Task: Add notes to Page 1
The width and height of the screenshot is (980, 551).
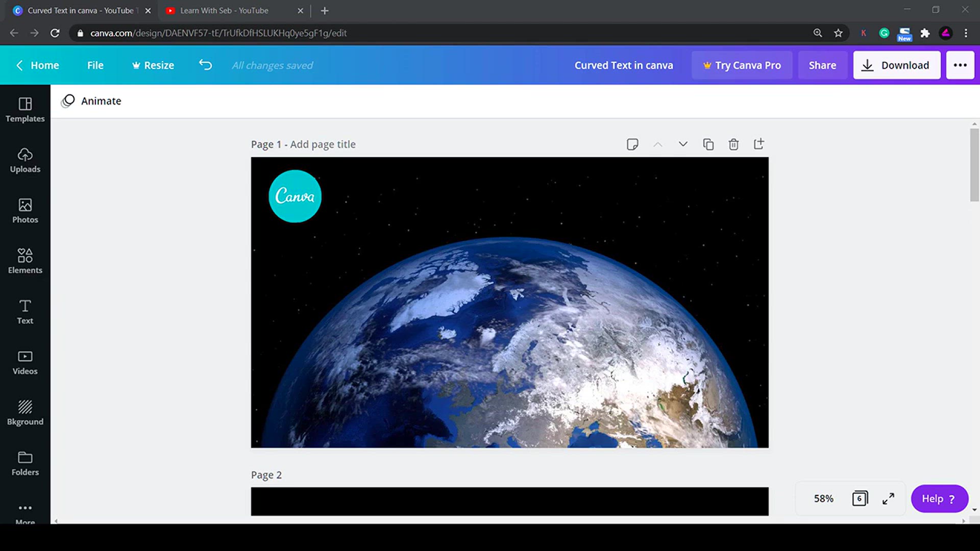Action: point(632,144)
